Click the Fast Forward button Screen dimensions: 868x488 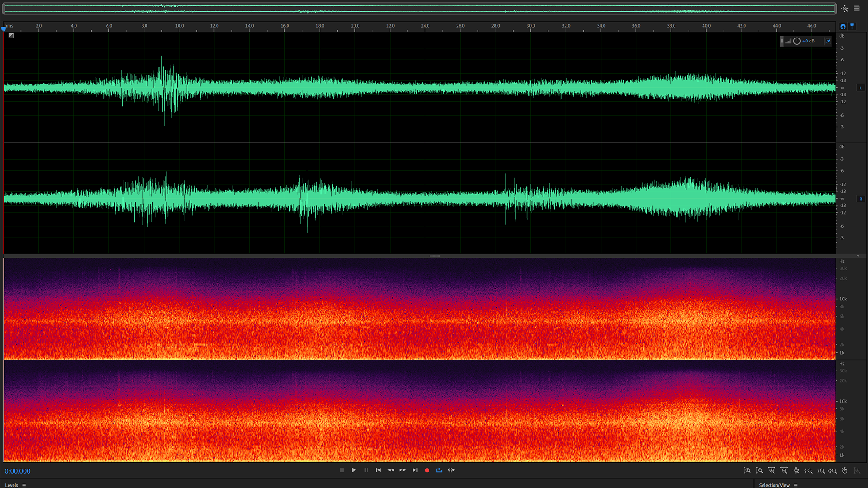[403, 470]
